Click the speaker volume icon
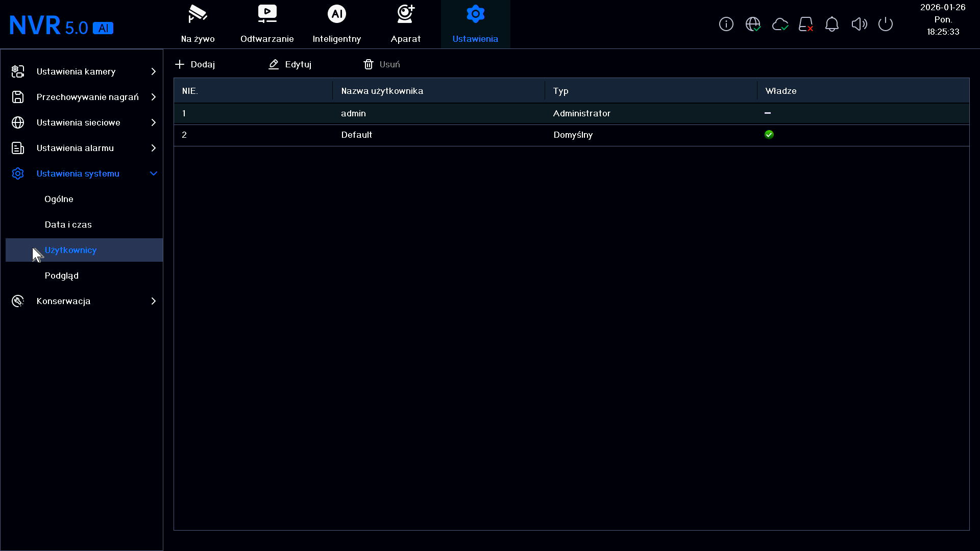The width and height of the screenshot is (980, 551). [x=859, y=24]
